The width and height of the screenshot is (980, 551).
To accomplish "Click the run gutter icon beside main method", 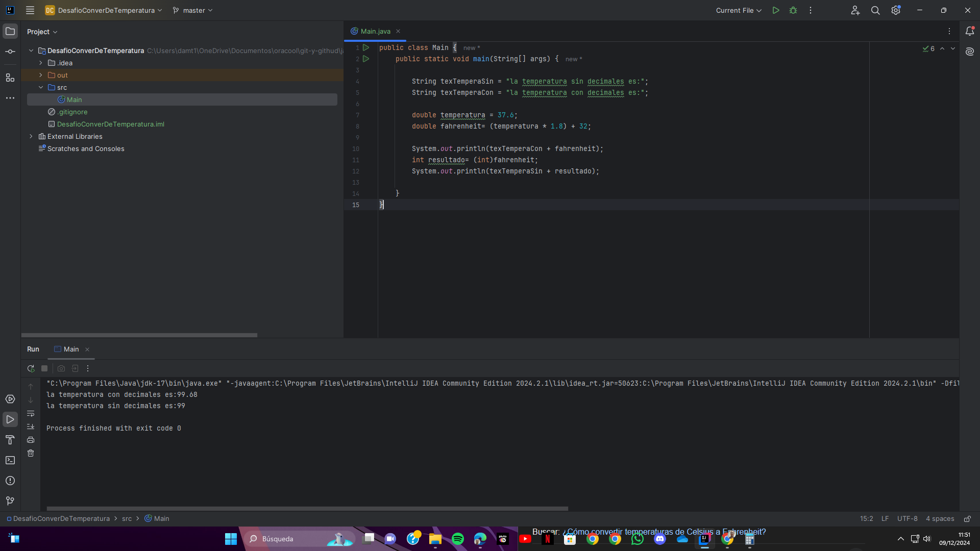I will pyautogui.click(x=366, y=59).
